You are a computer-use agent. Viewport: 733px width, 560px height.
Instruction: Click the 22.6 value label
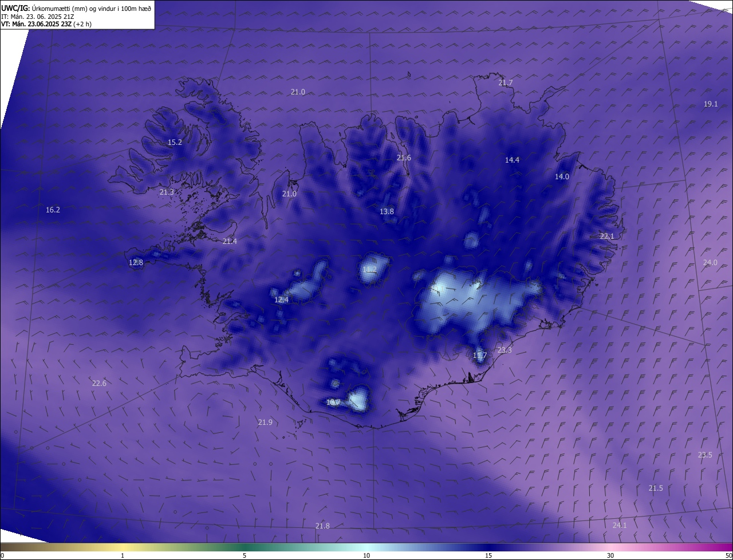[x=99, y=384]
